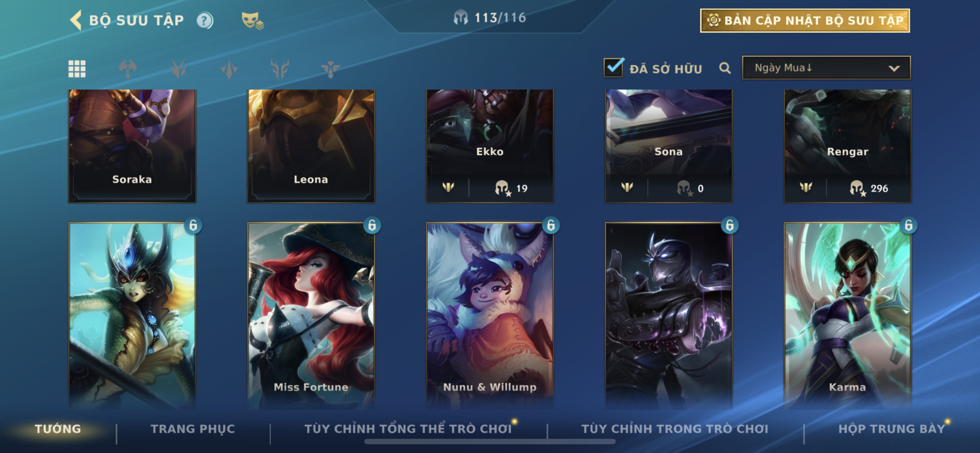Screen dimensions: 980x453
Task: Open champion search magnifier
Action: pyautogui.click(x=725, y=69)
